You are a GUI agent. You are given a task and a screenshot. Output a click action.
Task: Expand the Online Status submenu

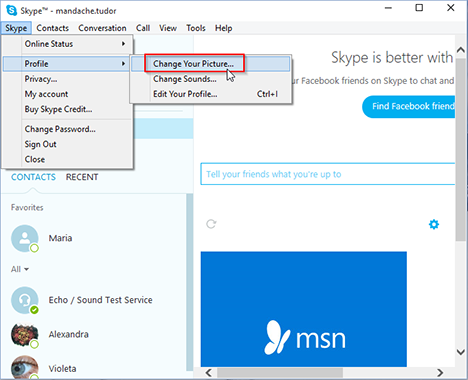[x=68, y=44]
